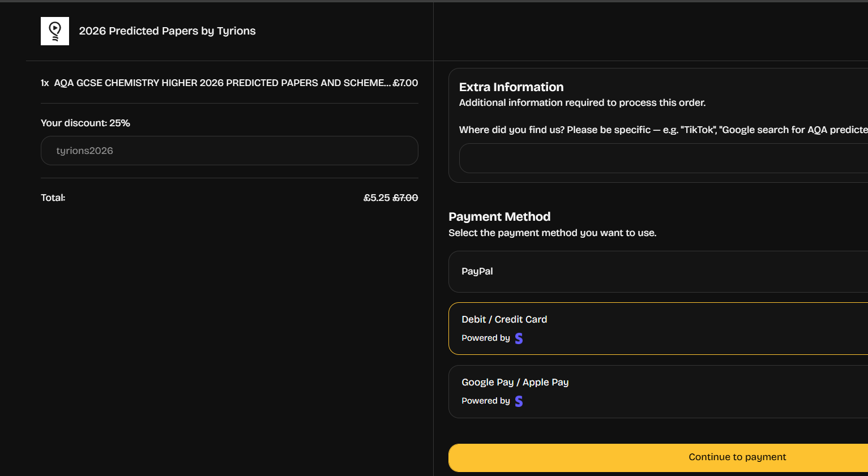This screenshot has height=476, width=868.
Task: Click the item price £7.00 on product line
Action: [x=405, y=83]
